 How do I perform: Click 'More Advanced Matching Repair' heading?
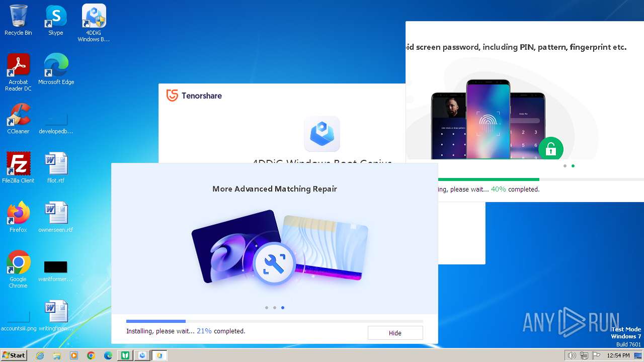coord(275,189)
